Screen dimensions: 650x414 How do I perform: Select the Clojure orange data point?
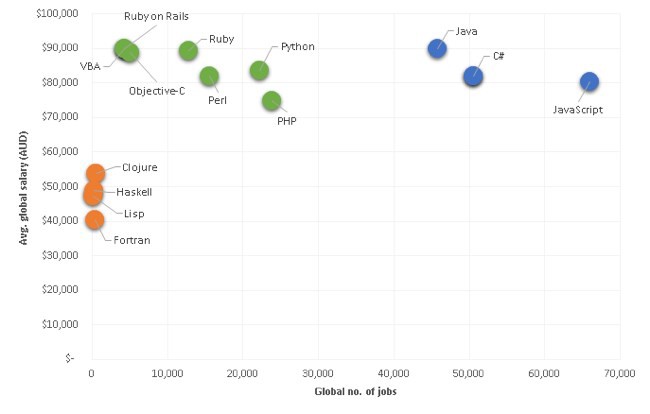pos(95,173)
